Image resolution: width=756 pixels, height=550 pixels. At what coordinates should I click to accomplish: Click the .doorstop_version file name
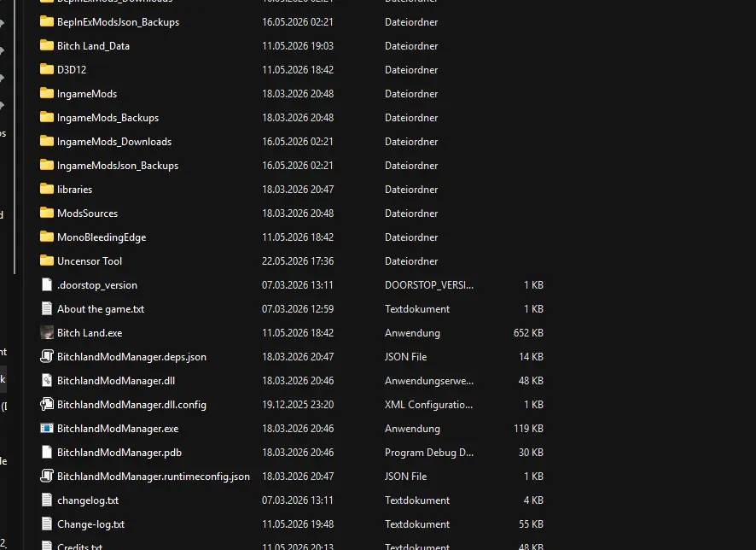point(97,285)
